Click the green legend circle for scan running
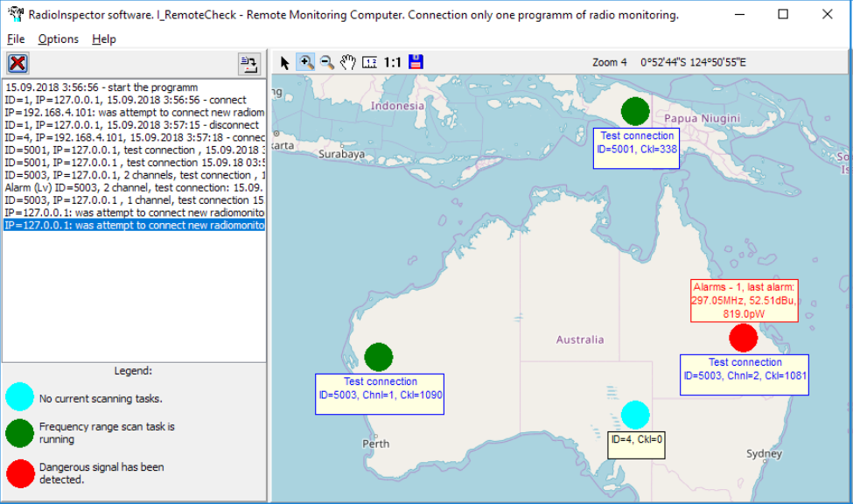Image resolution: width=853 pixels, height=504 pixels. click(x=19, y=433)
